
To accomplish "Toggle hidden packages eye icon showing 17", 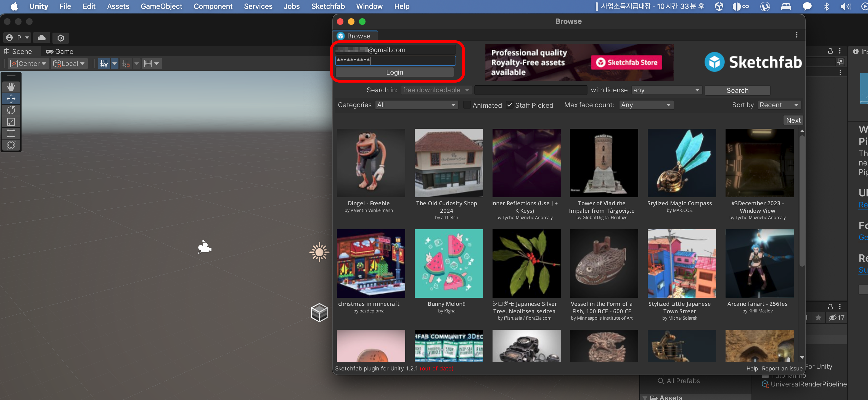I will (836, 317).
